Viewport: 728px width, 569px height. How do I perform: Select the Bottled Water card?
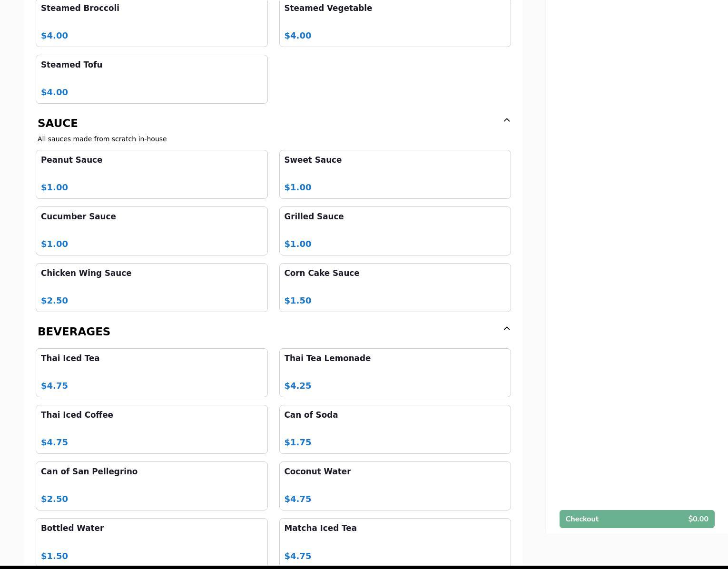(151, 541)
